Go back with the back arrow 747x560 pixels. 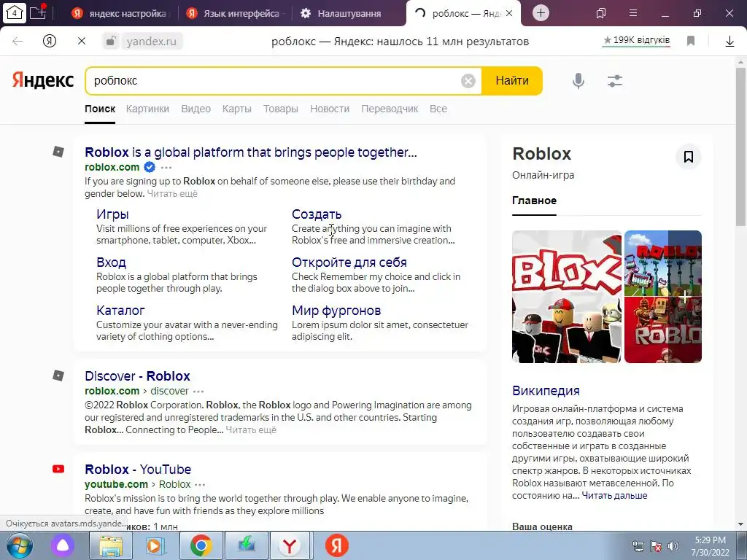point(18,42)
